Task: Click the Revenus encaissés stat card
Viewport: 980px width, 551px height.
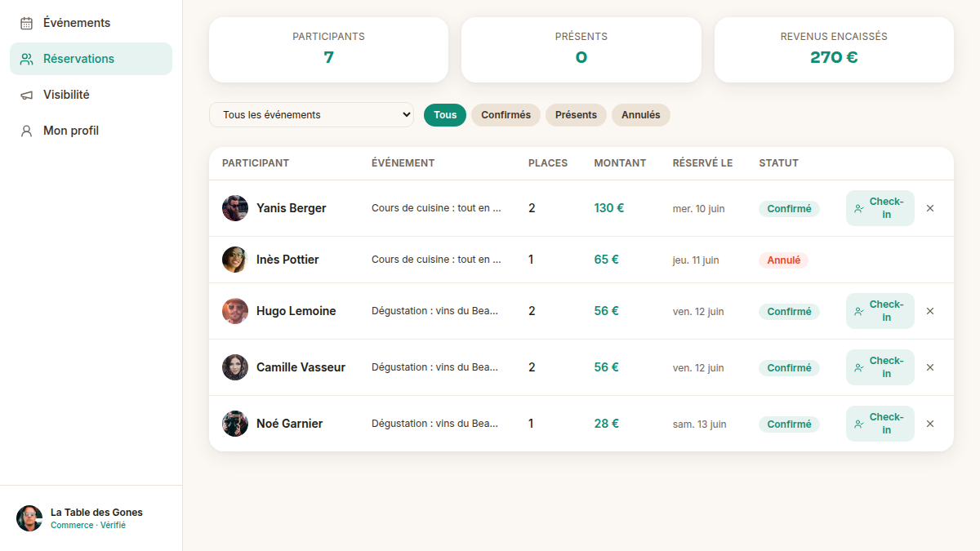Action: [x=834, y=50]
